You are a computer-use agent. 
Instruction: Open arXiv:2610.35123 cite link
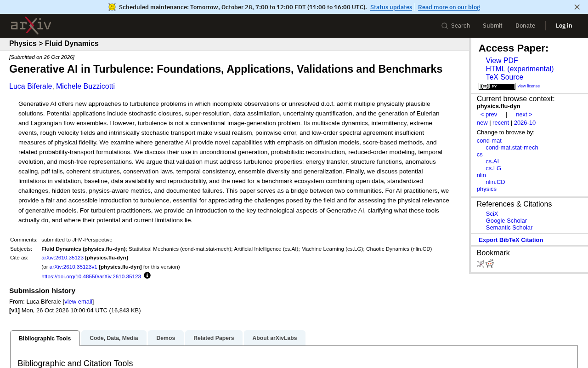62,258
